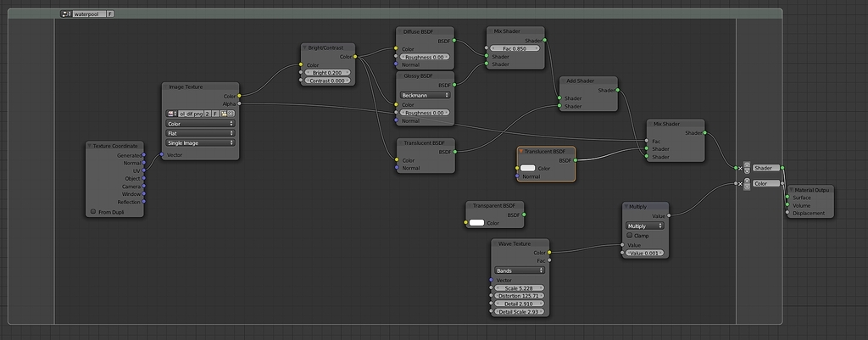Collapse the Multiply node with its triangle
868x340 pixels.
626,207
